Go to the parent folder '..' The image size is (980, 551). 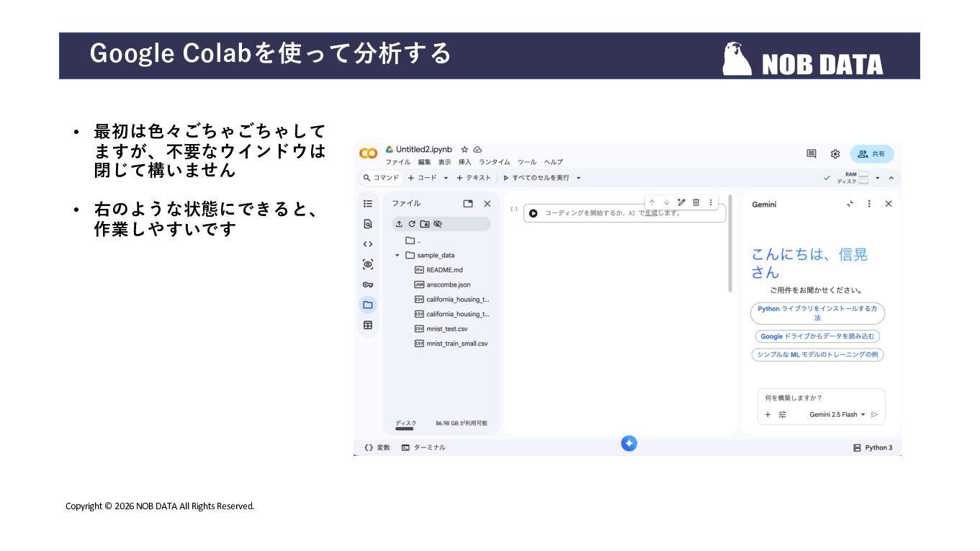[x=413, y=241]
